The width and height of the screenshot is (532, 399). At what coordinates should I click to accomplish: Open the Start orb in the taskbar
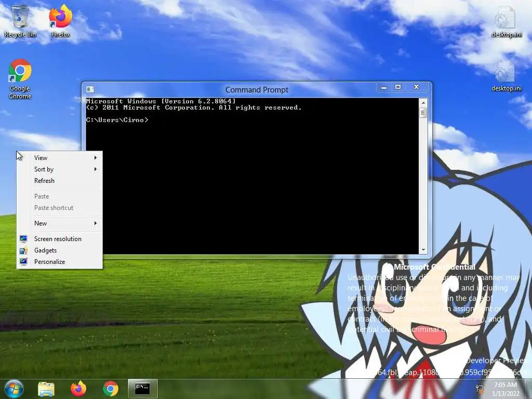pyautogui.click(x=14, y=389)
